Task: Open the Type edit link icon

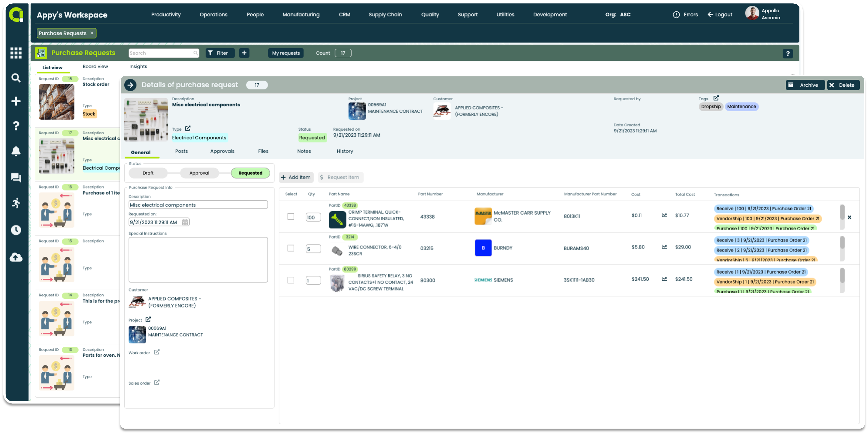Action: pos(188,129)
